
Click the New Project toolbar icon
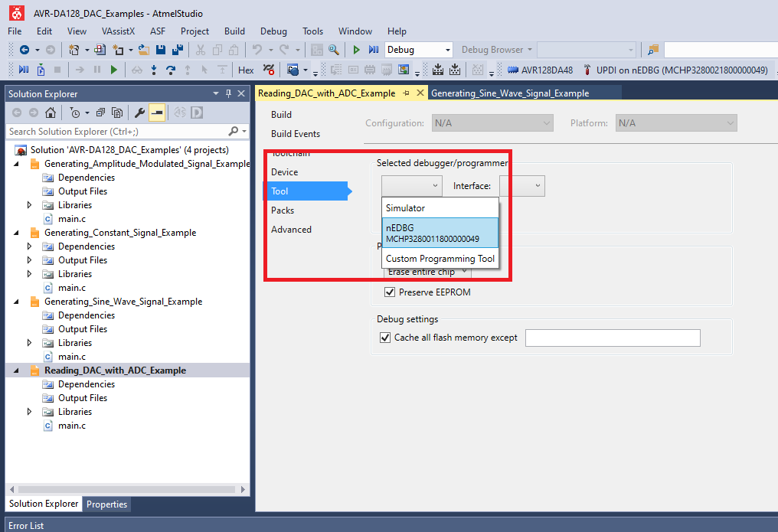click(74, 50)
